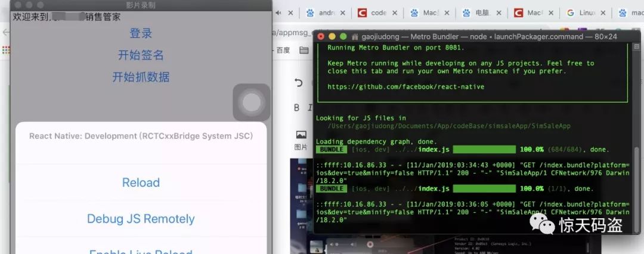
Task: Tap the AssistiveTouch floating button
Action: coord(252,103)
